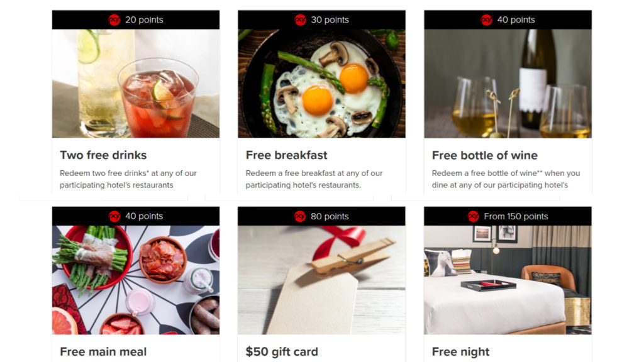Click the red points icon beside 80 points

pyautogui.click(x=300, y=216)
